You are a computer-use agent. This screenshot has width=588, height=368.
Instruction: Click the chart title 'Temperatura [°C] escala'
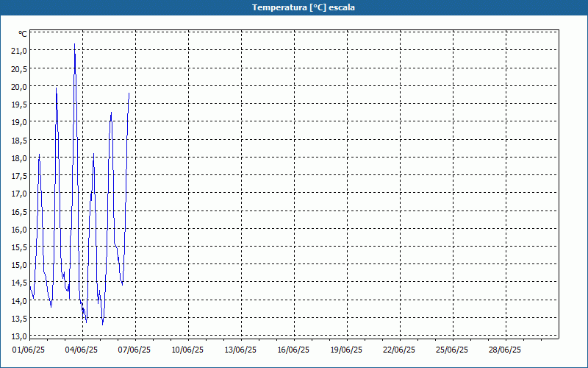click(x=304, y=7)
